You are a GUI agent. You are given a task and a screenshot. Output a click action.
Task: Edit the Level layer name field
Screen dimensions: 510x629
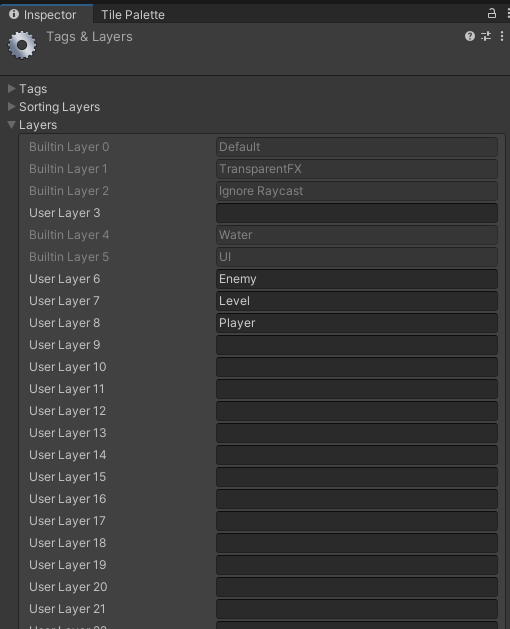357,301
